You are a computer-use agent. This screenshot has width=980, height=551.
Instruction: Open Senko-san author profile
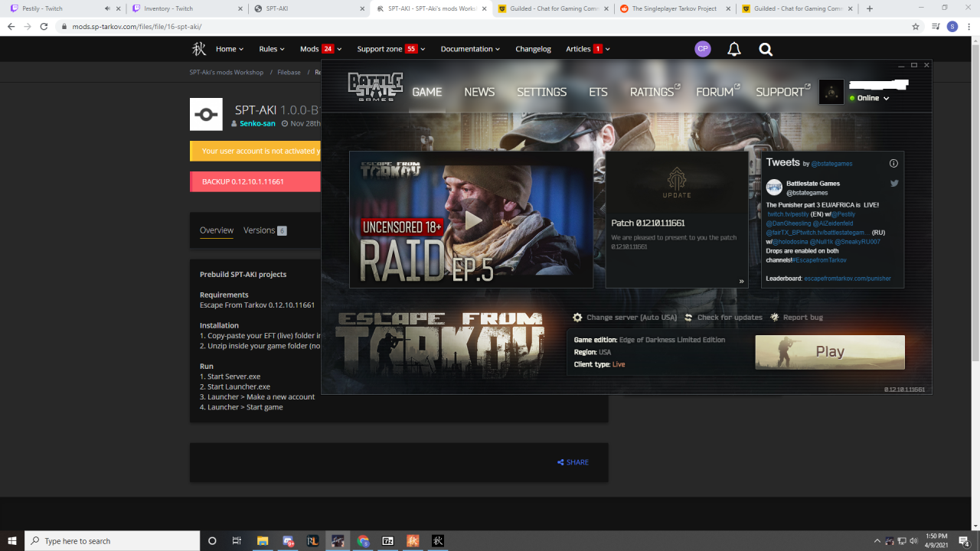258,123
